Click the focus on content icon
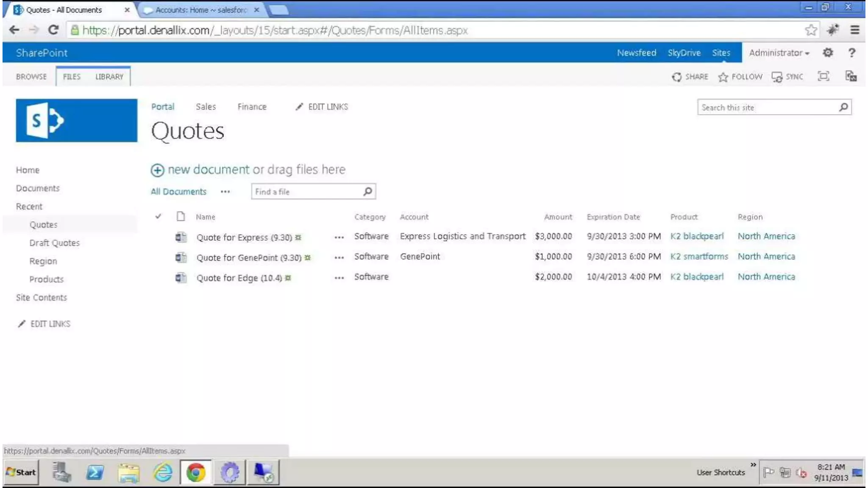The width and height of the screenshot is (868, 488). 823,76
